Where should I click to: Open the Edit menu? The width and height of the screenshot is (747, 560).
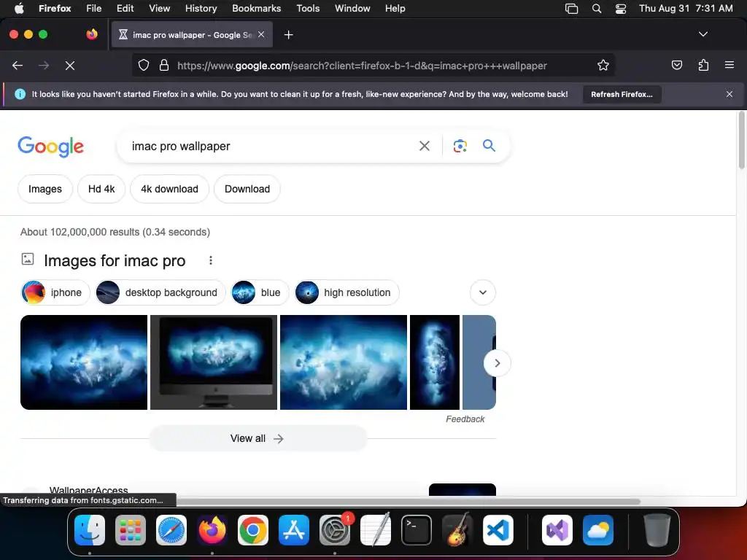coord(125,8)
